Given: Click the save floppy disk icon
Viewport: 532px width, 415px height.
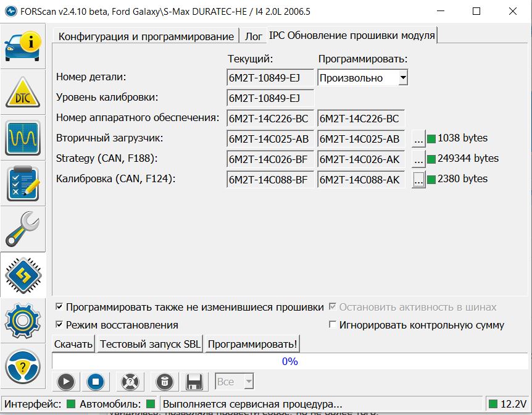Looking at the screenshot, I should coord(195,382).
